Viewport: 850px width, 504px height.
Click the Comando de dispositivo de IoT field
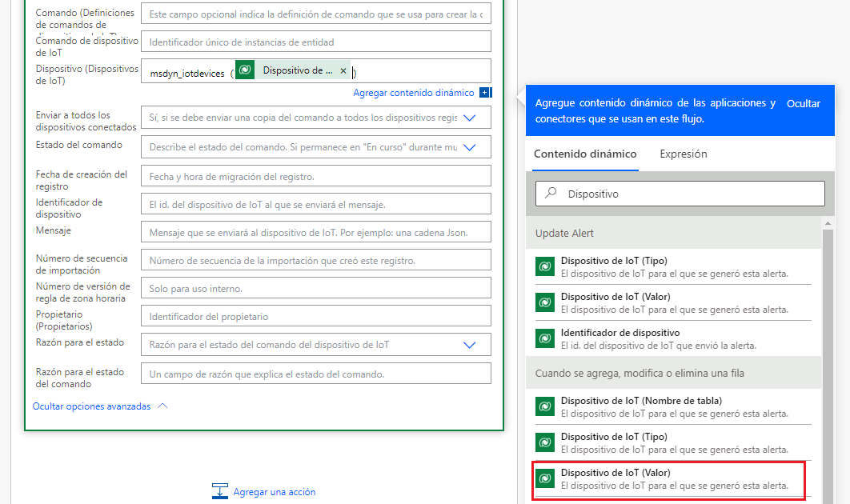(x=316, y=42)
